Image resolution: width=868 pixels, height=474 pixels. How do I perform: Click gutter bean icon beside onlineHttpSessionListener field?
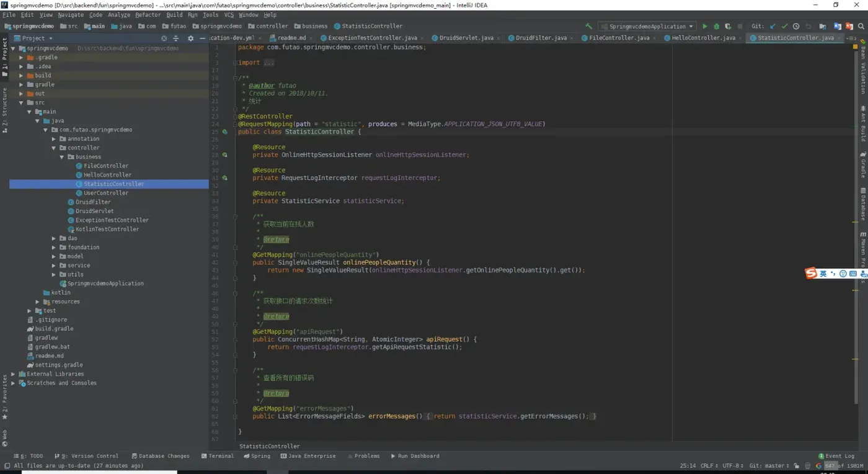(225, 154)
